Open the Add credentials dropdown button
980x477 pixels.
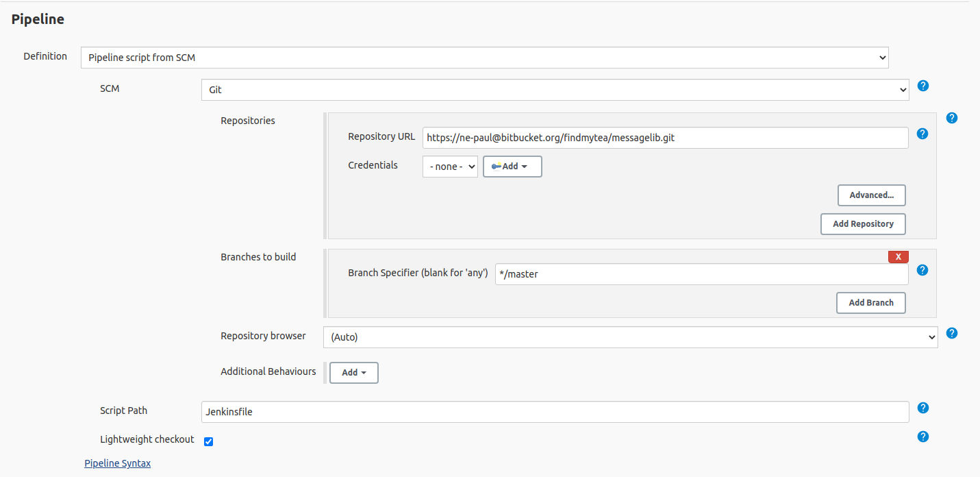pyautogui.click(x=512, y=167)
